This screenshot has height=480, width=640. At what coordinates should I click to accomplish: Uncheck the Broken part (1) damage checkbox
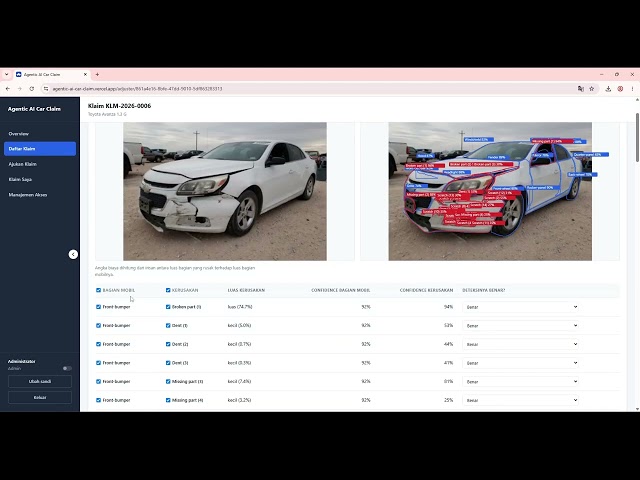pos(168,307)
